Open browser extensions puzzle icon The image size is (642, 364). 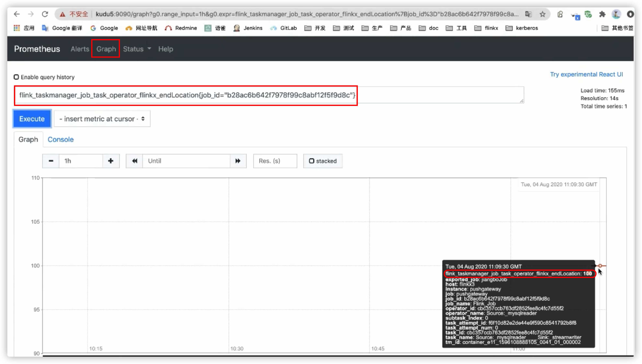click(602, 14)
